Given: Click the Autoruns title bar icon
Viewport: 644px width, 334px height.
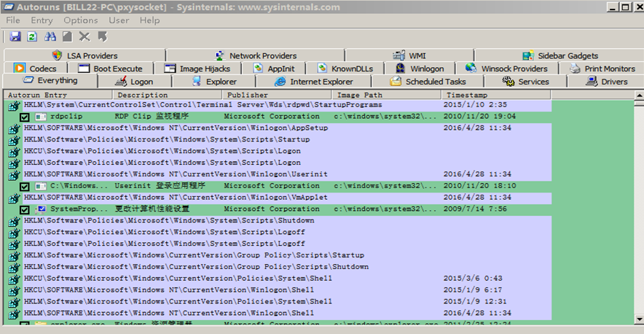Looking at the screenshot, I should click(x=8, y=7).
